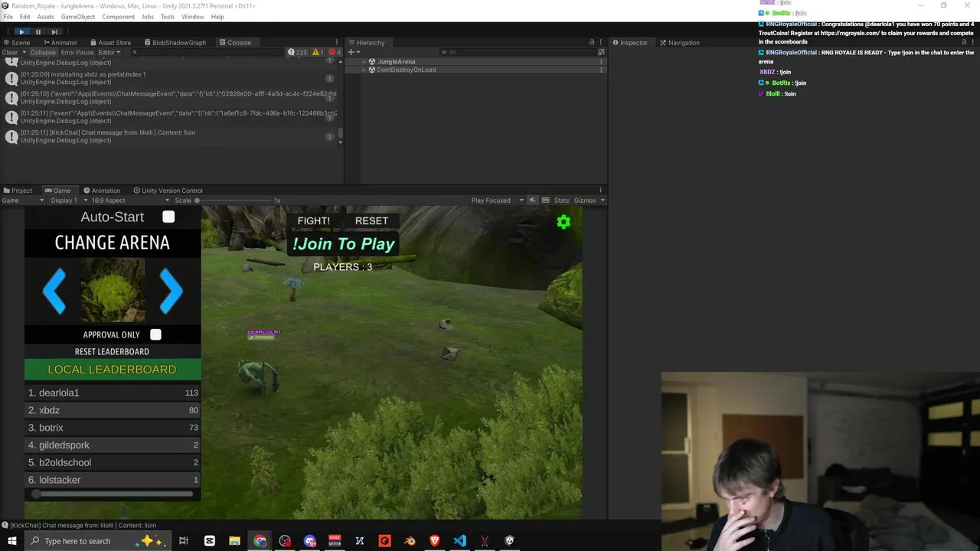This screenshot has height=551, width=980.
Task: Open Google Chrome from the taskbar
Action: (260, 541)
